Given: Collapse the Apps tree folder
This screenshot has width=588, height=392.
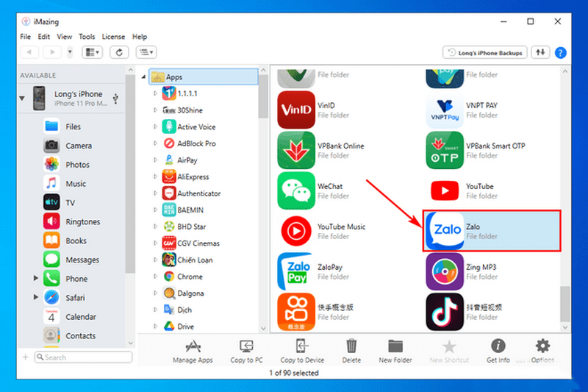Looking at the screenshot, I should tap(143, 77).
